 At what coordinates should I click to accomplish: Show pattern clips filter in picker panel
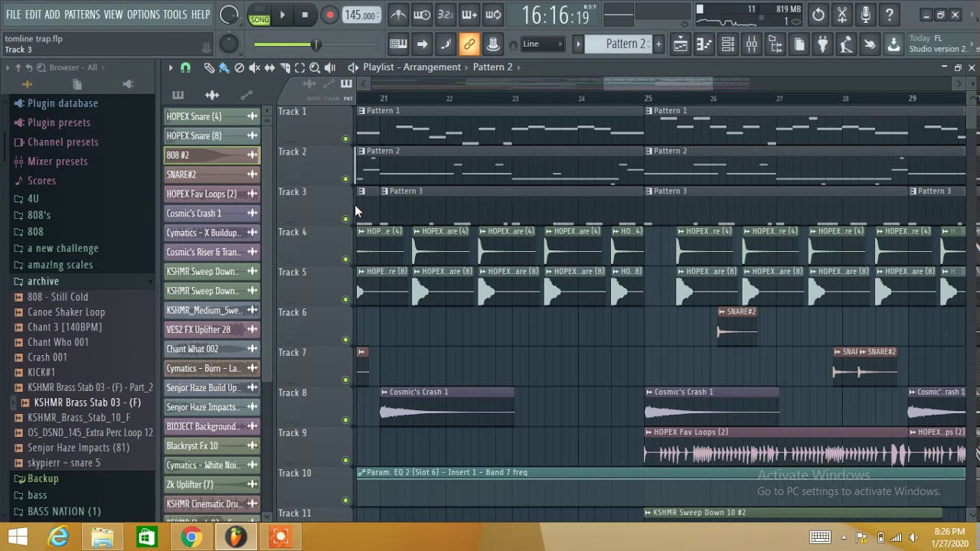(178, 95)
